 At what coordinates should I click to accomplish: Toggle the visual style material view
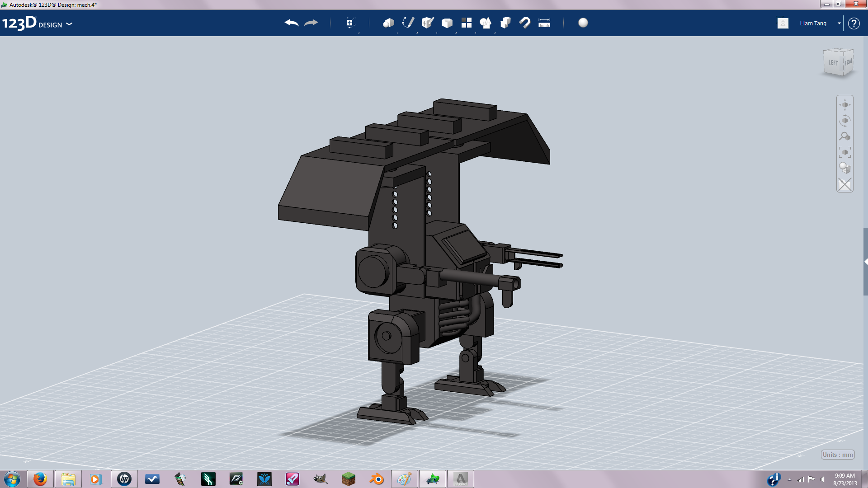[x=845, y=168]
